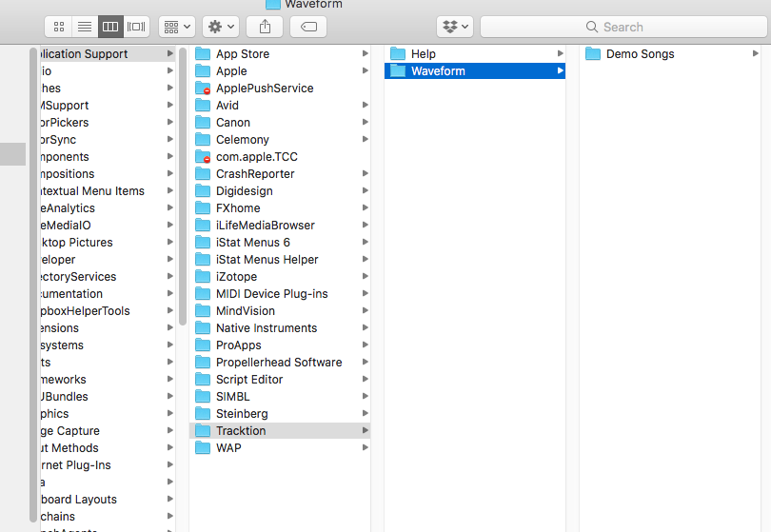Open the gear action menu
Viewport: 771px width, 532px height.
click(x=221, y=27)
